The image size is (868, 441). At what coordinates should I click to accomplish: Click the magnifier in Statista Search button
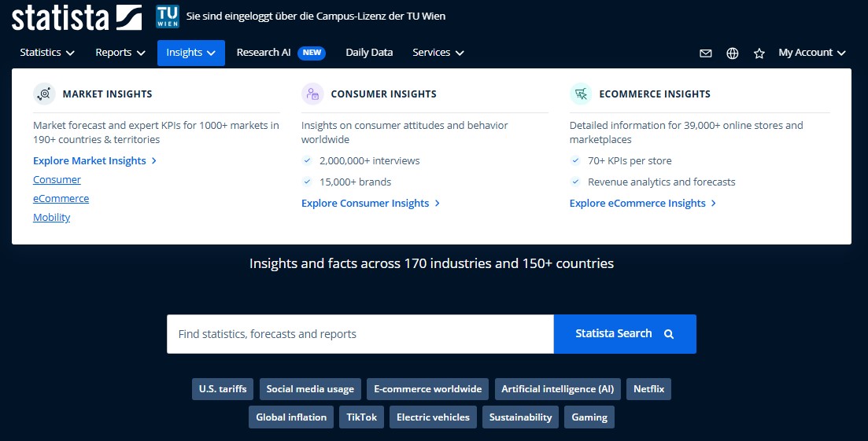click(669, 334)
